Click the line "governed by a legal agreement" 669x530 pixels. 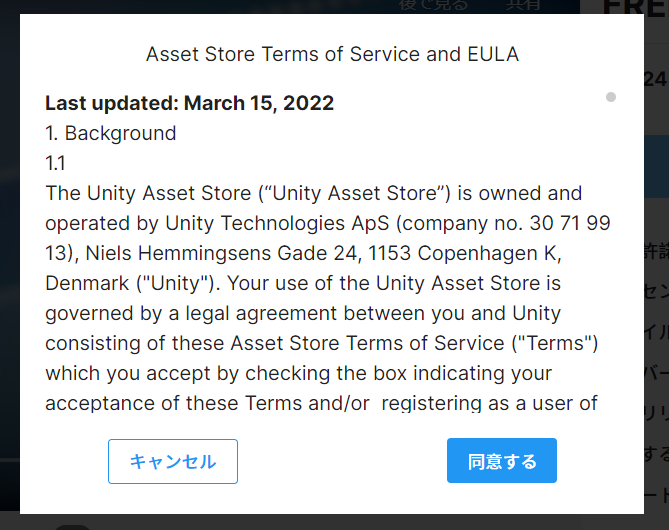[x=303, y=314]
